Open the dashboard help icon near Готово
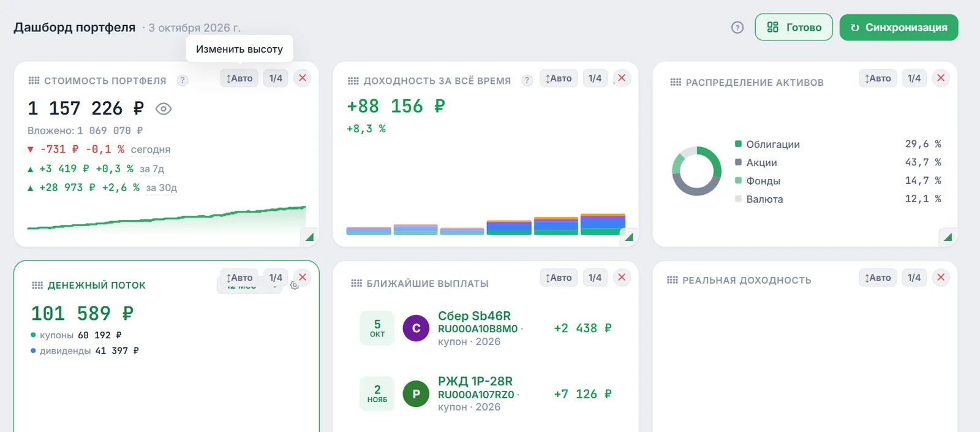Viewport: 980px width, 432px height. [737, 28]
